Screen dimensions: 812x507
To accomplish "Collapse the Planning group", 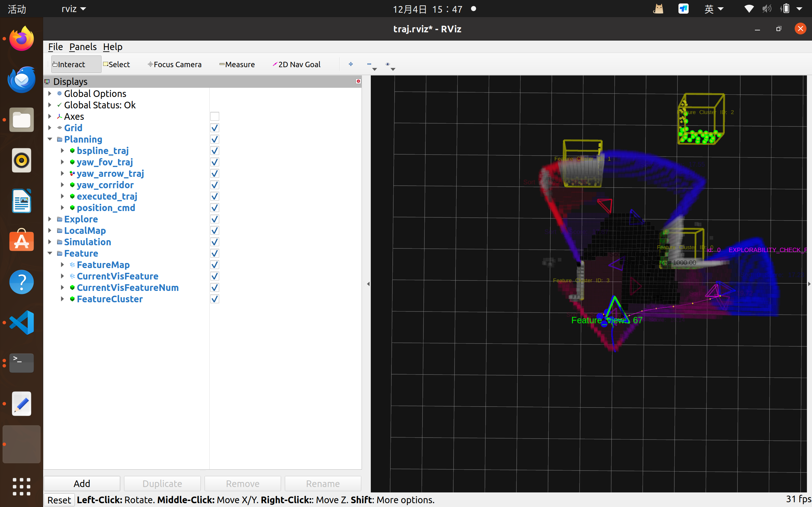I will point(50,139).
